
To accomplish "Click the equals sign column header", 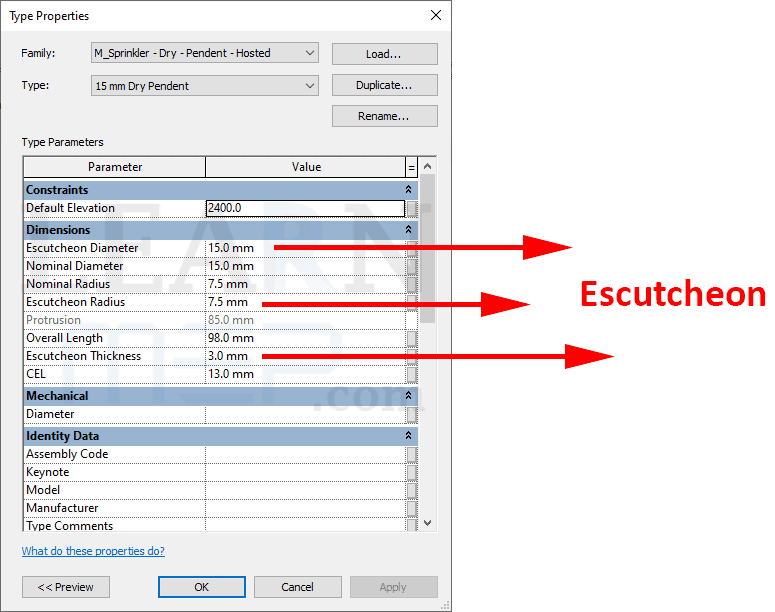I will pos(411,167).
